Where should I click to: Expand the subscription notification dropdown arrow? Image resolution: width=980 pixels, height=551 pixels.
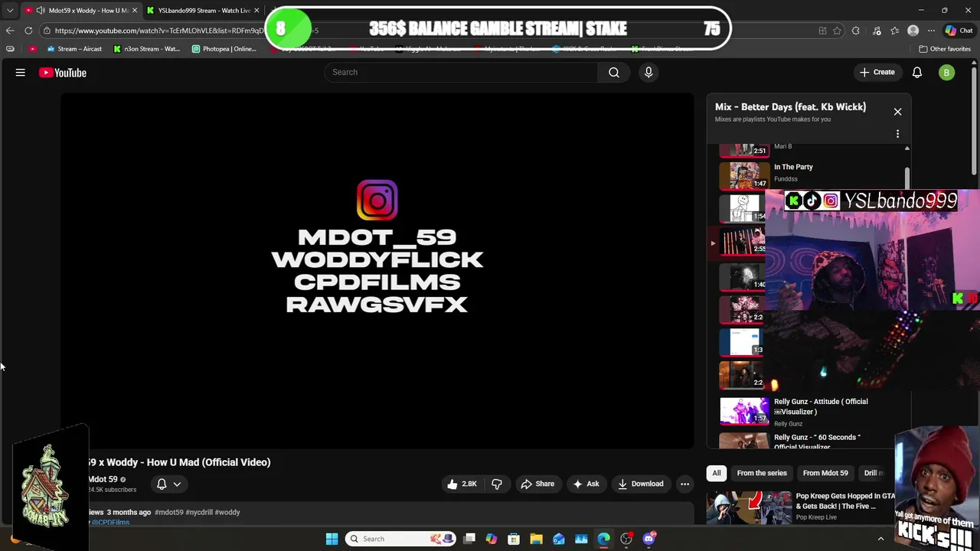coord(177,484)
